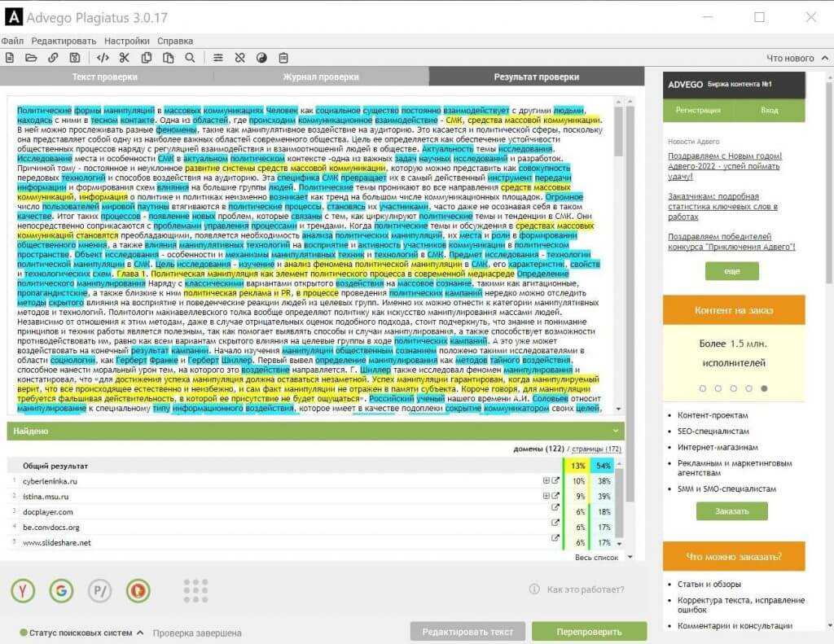834x644 pixels.
Task: Switch to the Журнал проверки tab
Action: (x=320, y=77)
